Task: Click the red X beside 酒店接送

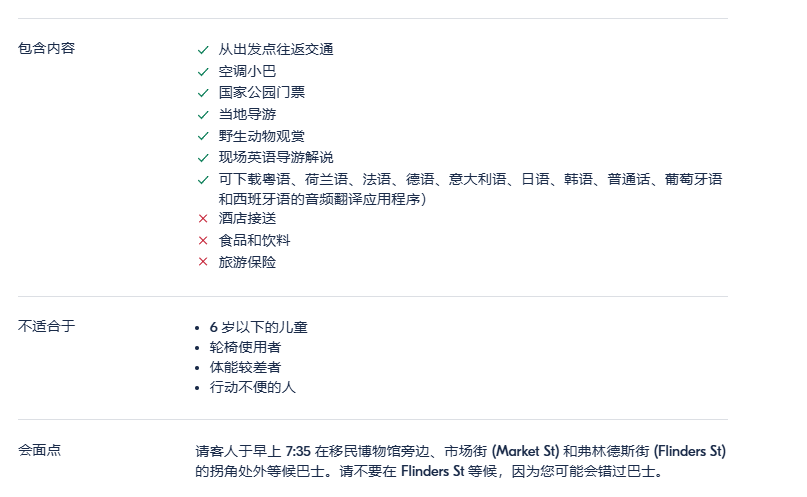Action: 203,219
